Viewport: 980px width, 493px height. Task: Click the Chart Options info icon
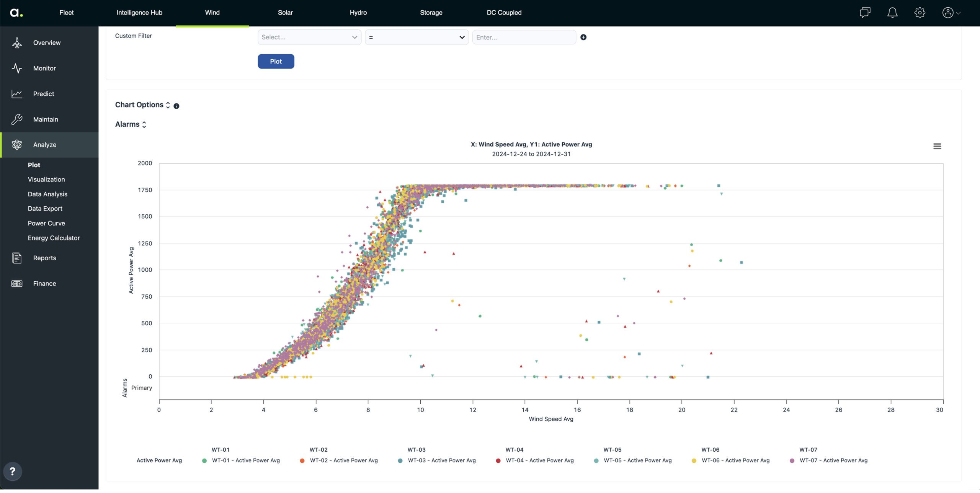[x=176, y=106]
